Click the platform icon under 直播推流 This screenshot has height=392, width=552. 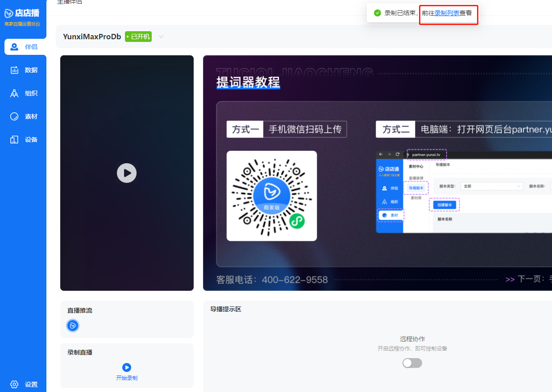click(73, 326)
